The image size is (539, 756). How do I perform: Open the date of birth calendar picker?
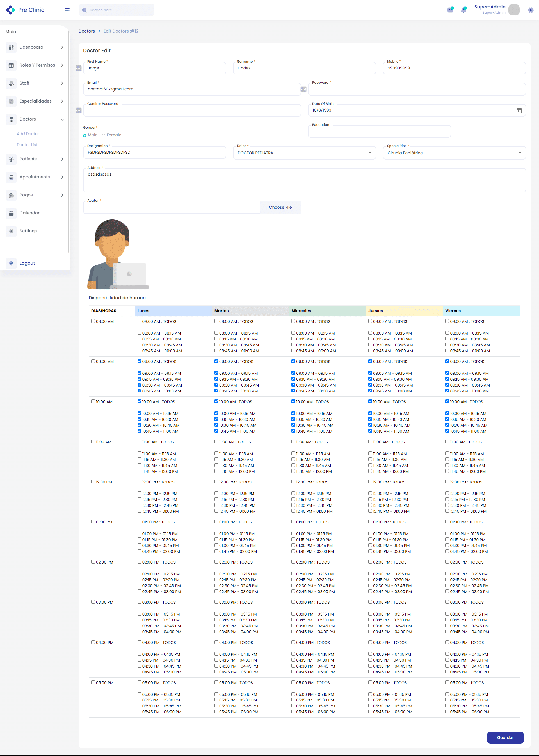click(x=519, y=111)
